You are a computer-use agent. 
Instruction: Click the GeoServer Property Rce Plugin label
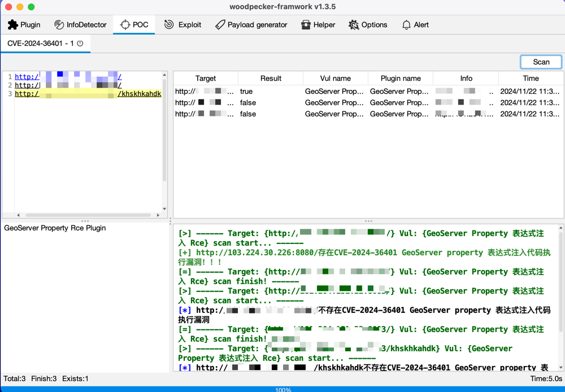(55, 228)
